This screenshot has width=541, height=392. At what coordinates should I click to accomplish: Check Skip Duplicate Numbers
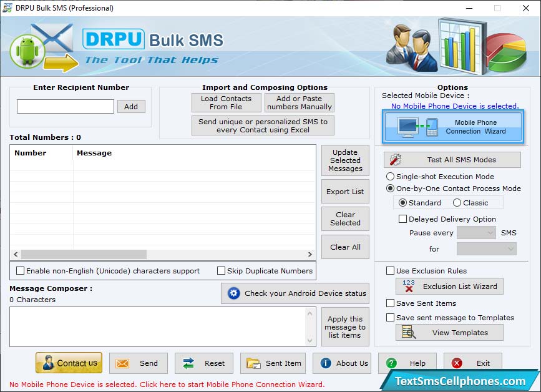221,270
